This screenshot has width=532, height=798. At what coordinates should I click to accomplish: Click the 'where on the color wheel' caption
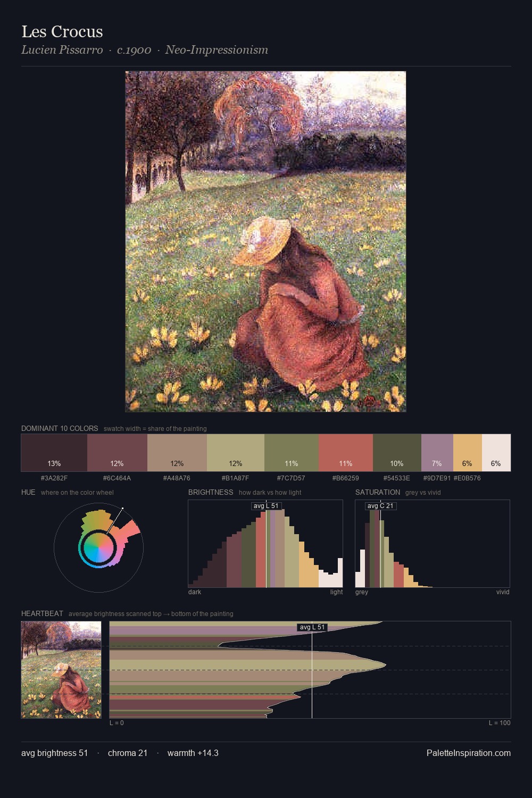tap(77, 493)
